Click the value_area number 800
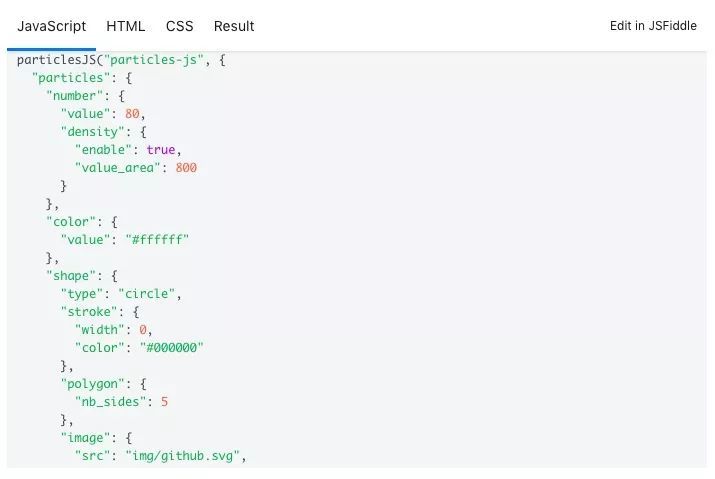 pyautogui.click(x=186, y=168)
